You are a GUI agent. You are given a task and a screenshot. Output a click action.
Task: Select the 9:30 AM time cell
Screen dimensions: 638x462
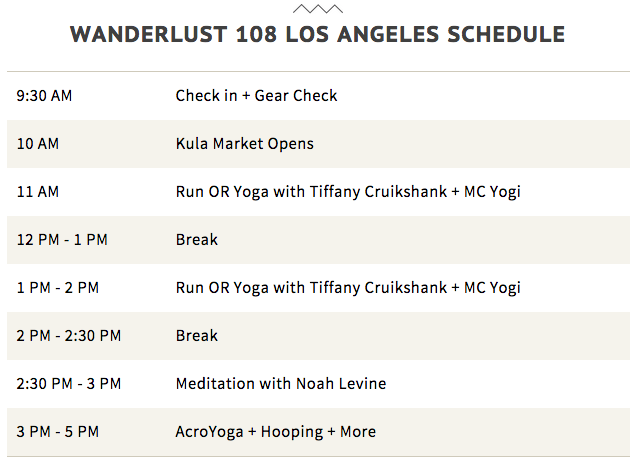[x=45, y=96]
